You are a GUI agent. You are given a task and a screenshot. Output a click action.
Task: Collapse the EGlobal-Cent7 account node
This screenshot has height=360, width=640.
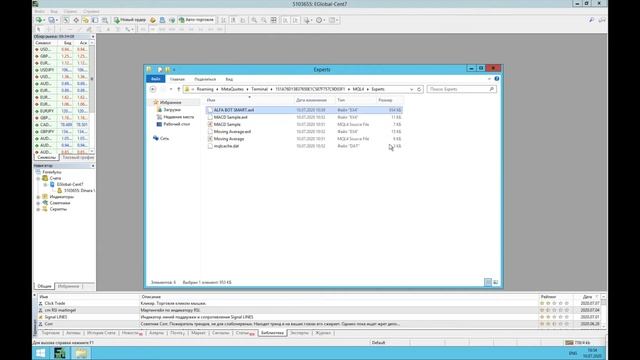(x=45, y=184)
